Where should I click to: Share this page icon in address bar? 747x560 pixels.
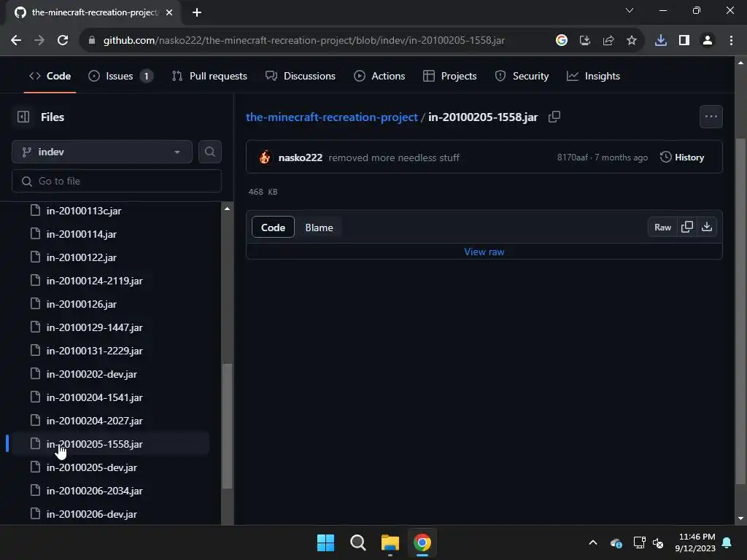608,40
